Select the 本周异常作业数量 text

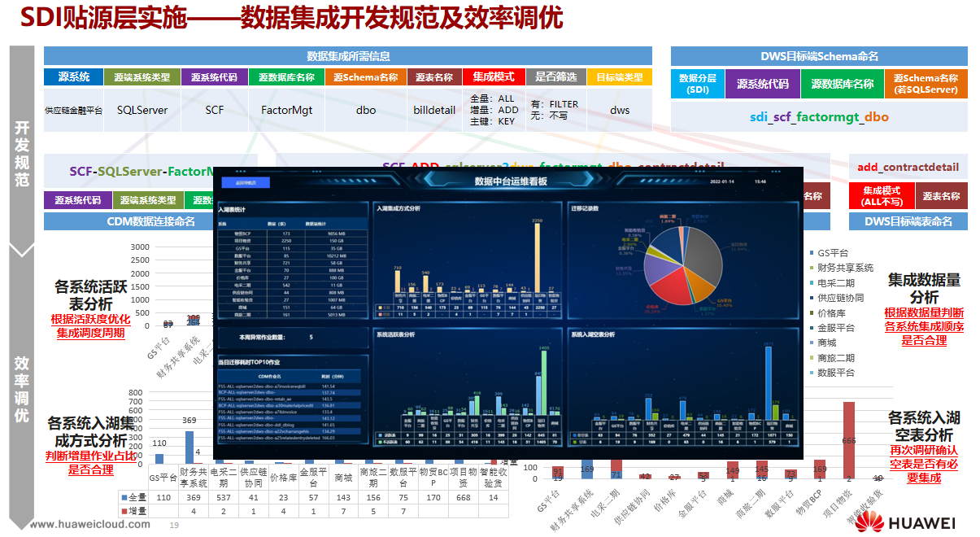click(x=264, y=336)
